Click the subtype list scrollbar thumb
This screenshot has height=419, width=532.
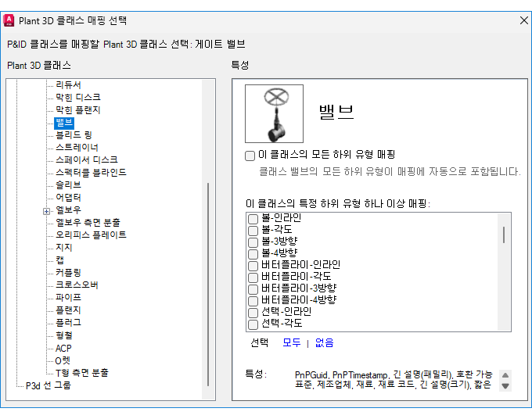[x=504, y=235]
